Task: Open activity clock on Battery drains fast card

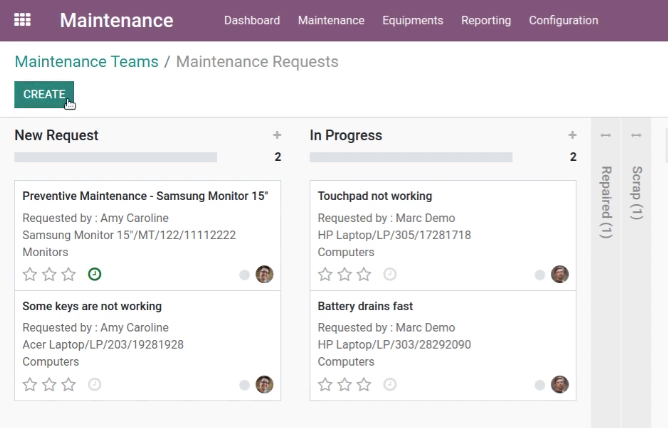Action: (x=390, y=385)
